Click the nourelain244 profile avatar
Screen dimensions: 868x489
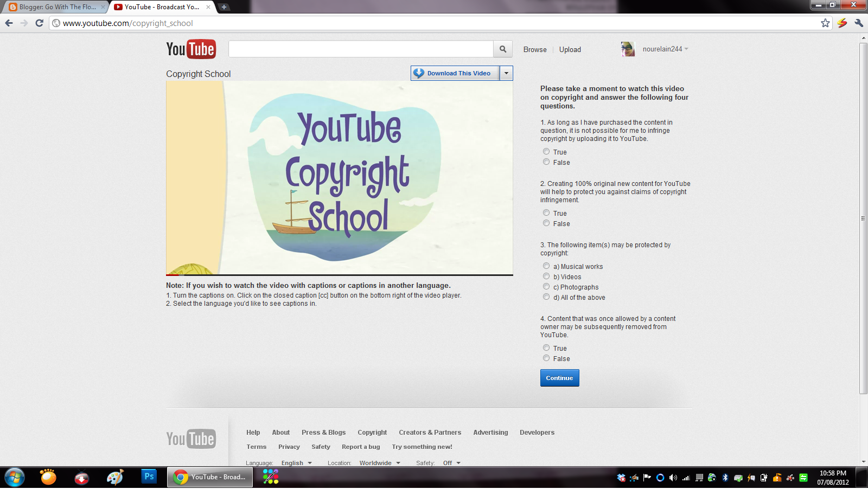(628, 49)
